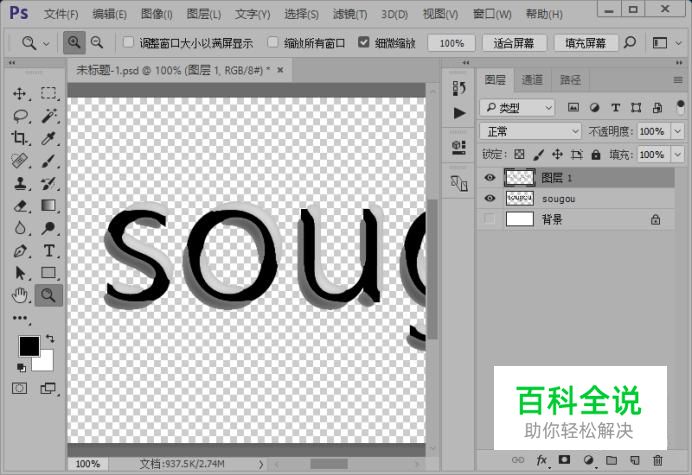Open the 文件(F) menu
The height and width of the screenshot is (475, 692).
[x=61, y=14]
